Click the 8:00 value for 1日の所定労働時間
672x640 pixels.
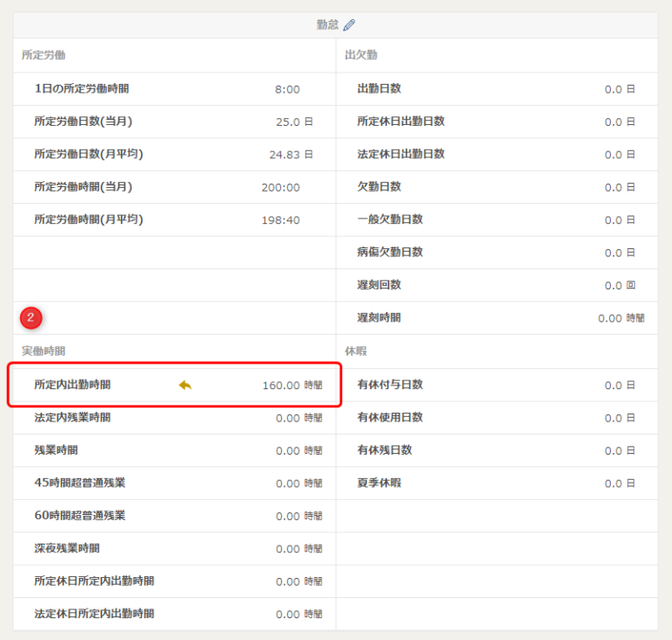[x=287, y=89]
